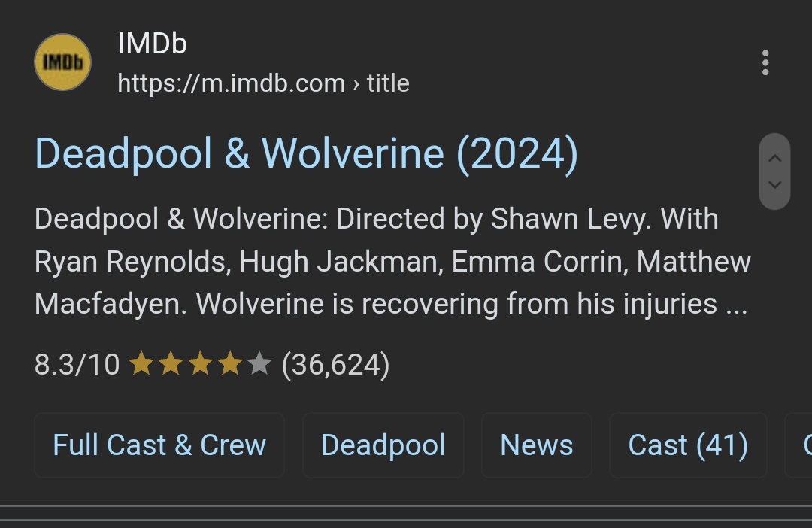Click the IMDb site name text
Screen dimensions: 812x528
click(x=152, y=44)
